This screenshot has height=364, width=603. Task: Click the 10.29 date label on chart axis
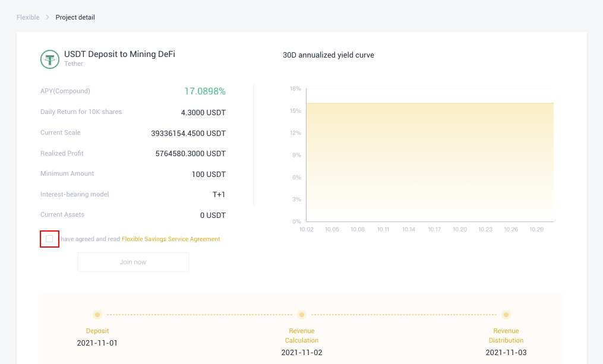536,229
